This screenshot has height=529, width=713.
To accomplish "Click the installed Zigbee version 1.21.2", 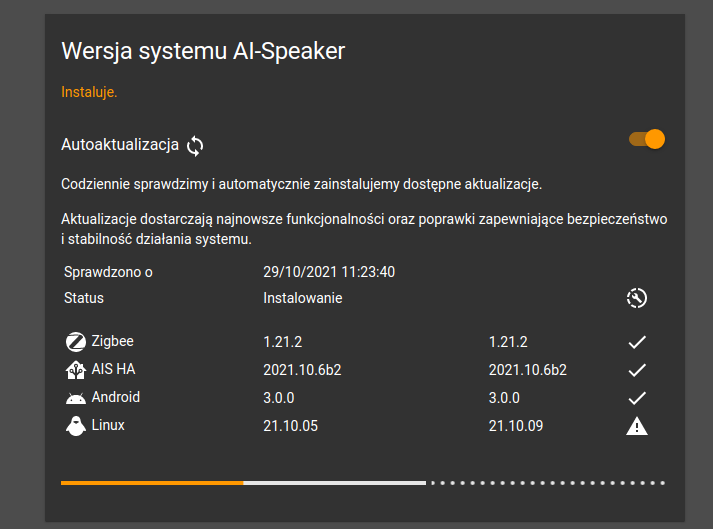I will pyautogui.click(x=282, y=342).
